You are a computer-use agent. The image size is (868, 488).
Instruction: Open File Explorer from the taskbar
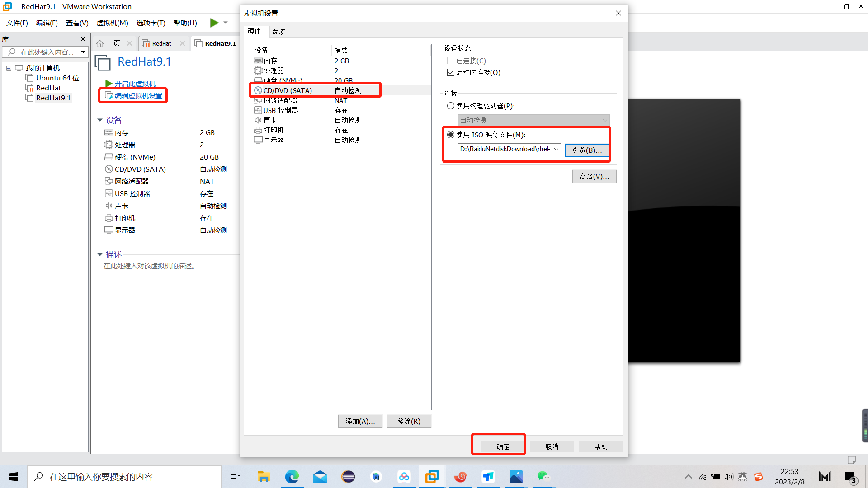(264, 477)
